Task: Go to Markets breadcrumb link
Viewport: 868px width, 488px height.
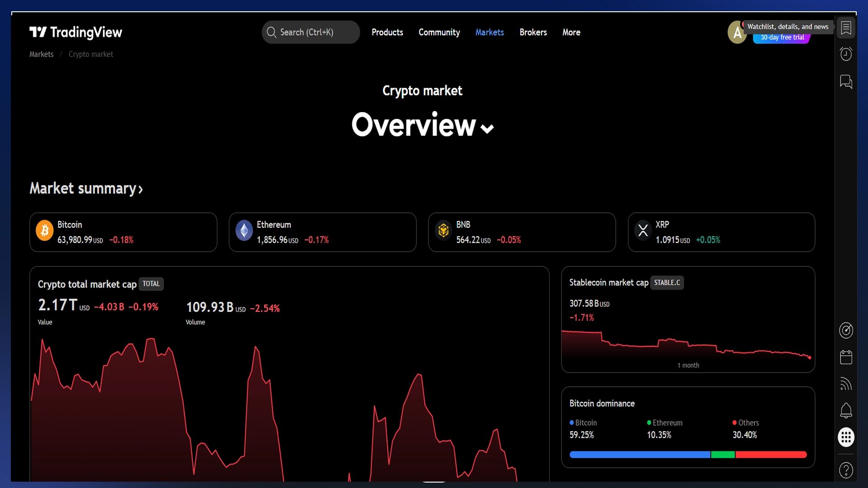Action: point(41,54)
